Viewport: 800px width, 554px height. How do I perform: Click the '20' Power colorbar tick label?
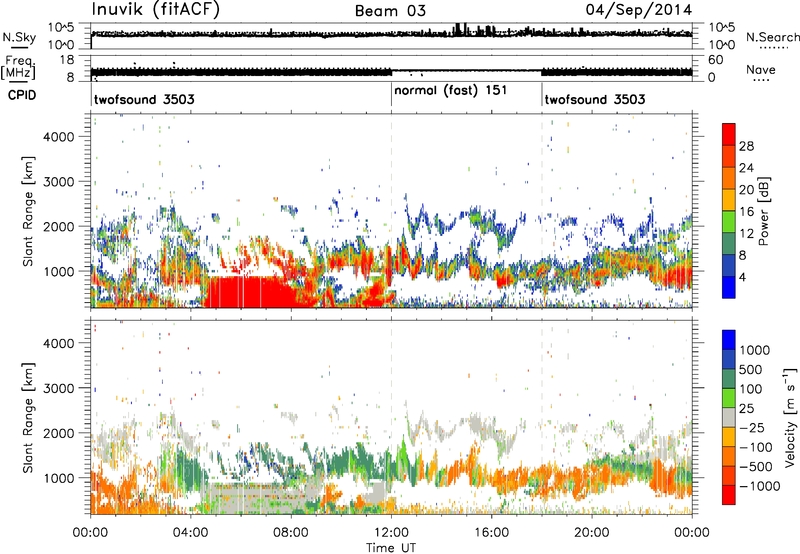coord(746,190)
